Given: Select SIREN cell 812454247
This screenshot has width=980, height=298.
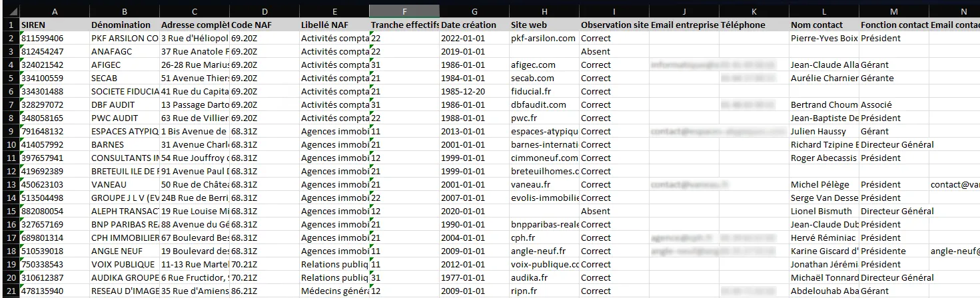Looking at the screenshot, I should pyautogui.click(x=54, y=51).
